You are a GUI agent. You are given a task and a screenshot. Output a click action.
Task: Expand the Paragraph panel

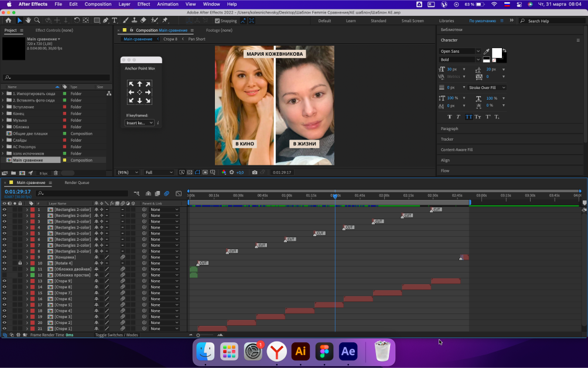449,128
